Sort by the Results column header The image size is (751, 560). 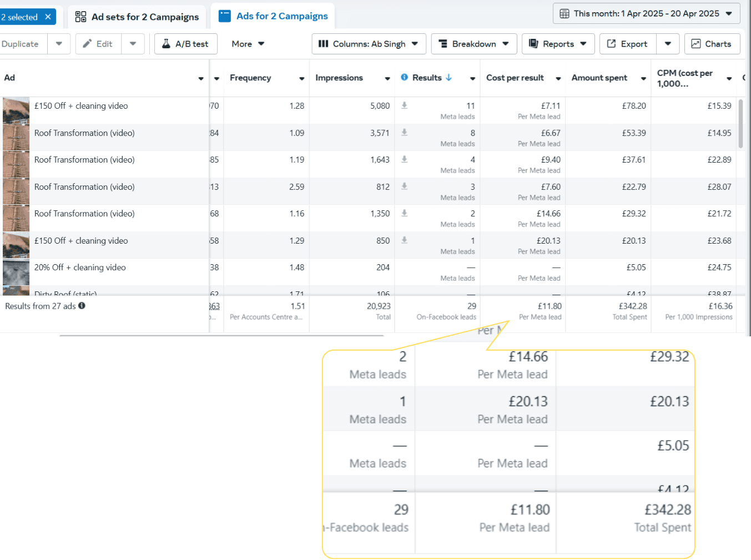tap(427, 78)
